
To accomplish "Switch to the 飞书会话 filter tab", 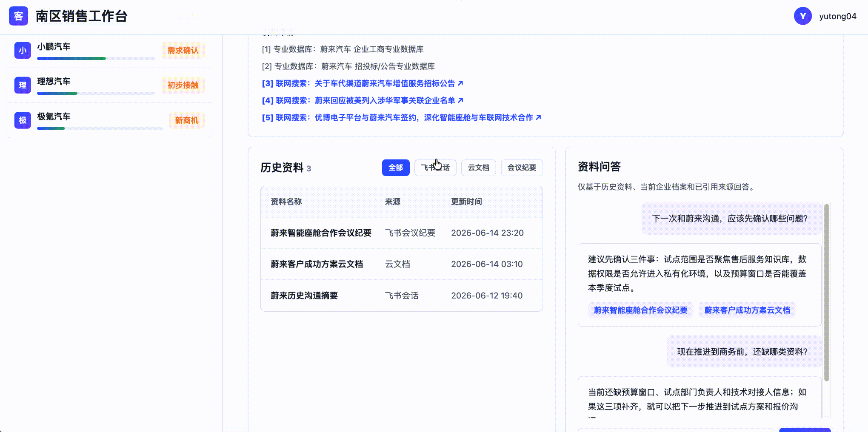I will 435,168.
